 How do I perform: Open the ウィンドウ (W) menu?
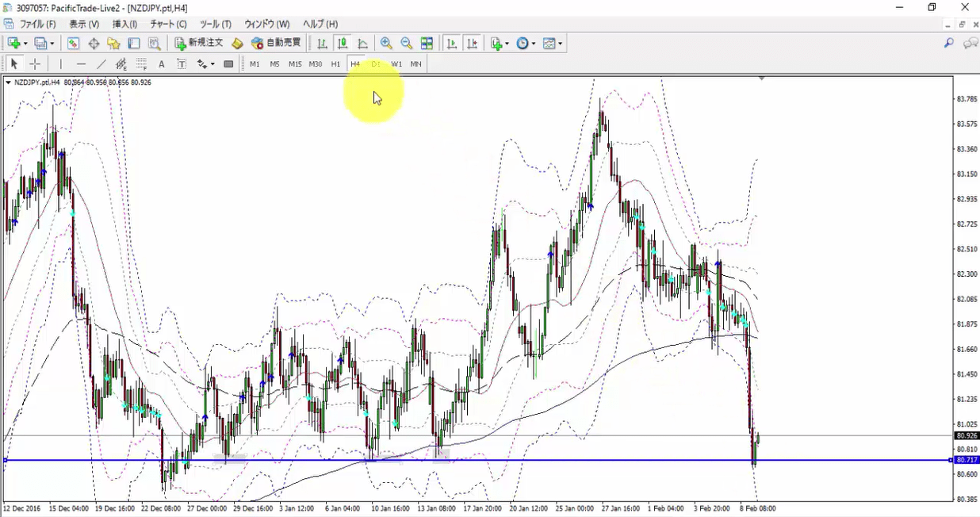point(267,24)
